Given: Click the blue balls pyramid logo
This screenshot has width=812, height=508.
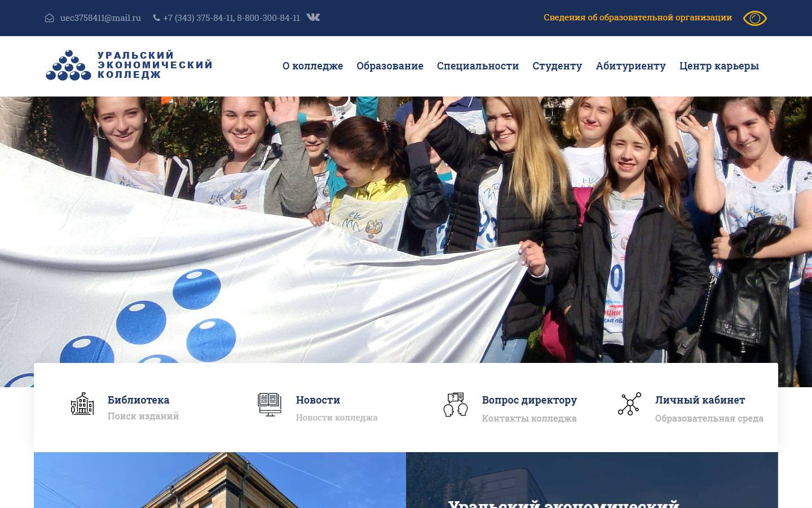Looking at the screenshot, I should click(x=68, y=65).
